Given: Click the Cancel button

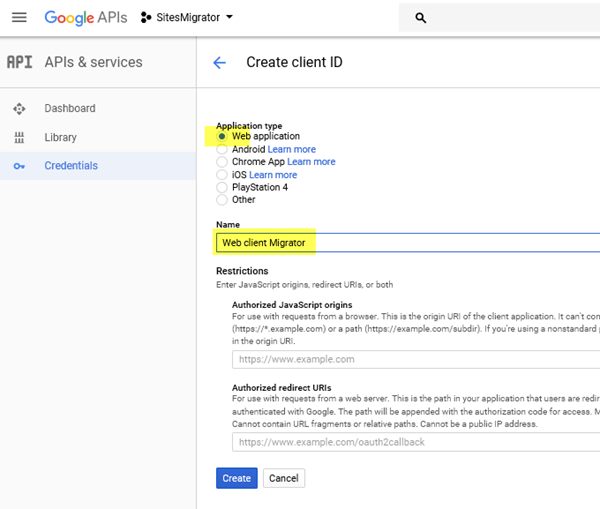Looking at the screenshot, I should pos(284,478).
